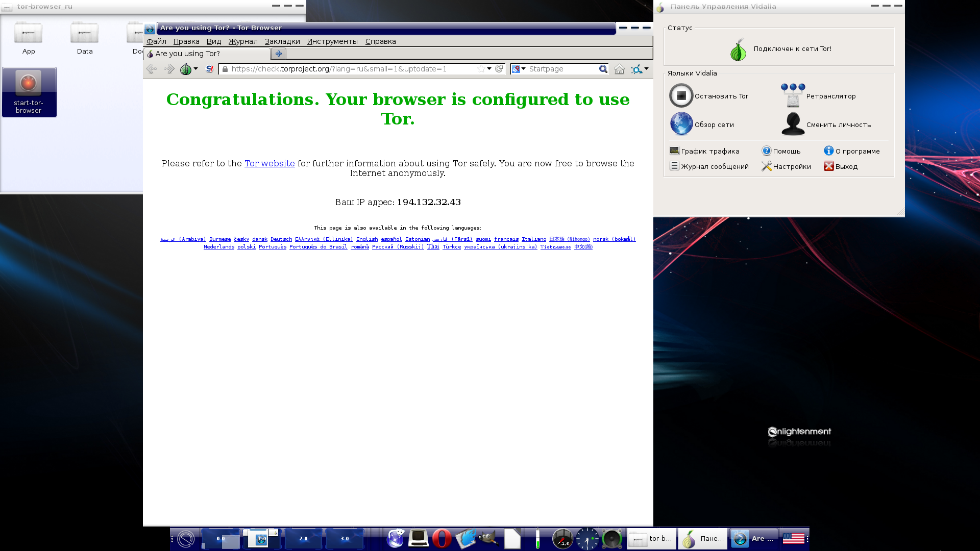
Task: Click the magnifier search icon
Action: 603,69
